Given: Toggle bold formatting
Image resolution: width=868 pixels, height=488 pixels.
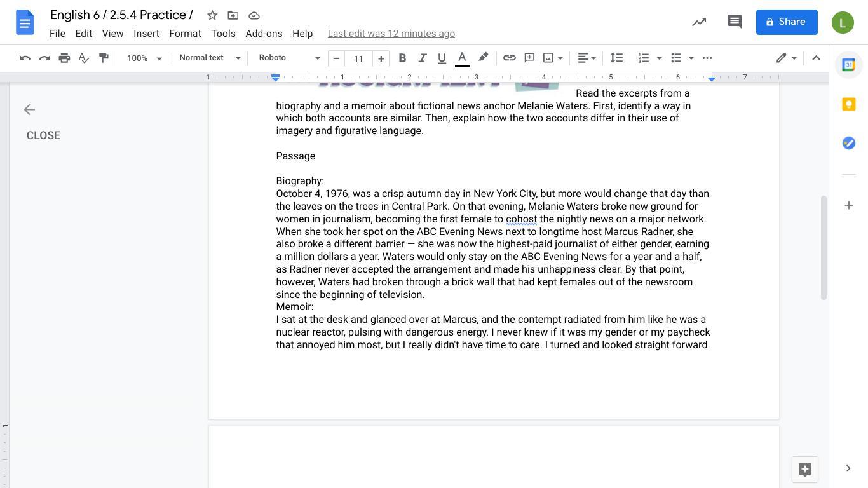Looking at the screenshot, I should [402, 58].
